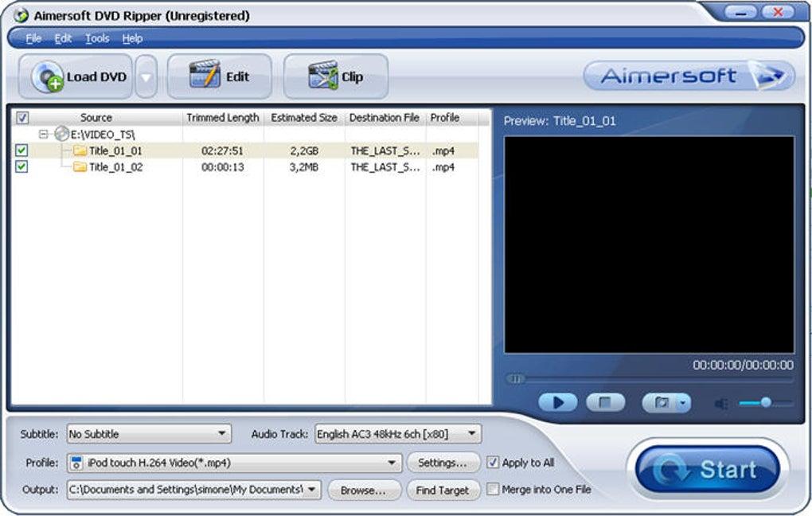Click the app icon in title bar
Screen dimensions: 812x516
(x=21, y=16)
